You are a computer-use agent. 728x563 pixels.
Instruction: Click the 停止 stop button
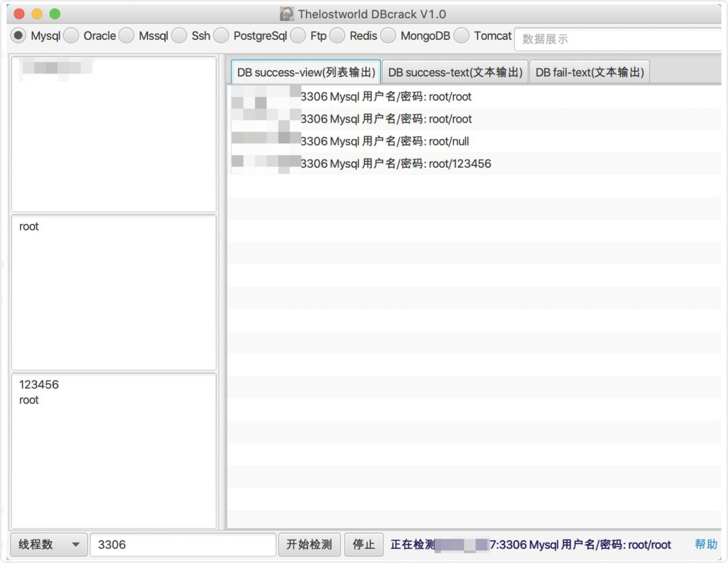coord(364,544)
